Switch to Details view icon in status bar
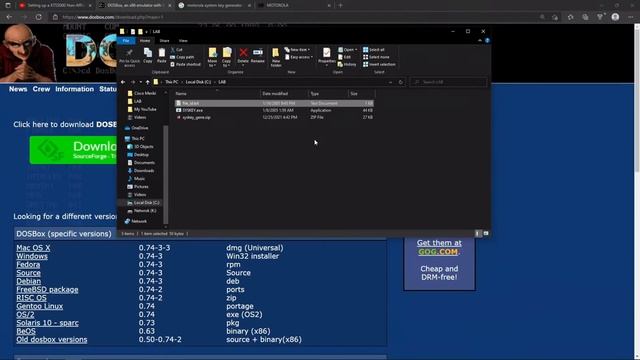 tap(478, 233)
